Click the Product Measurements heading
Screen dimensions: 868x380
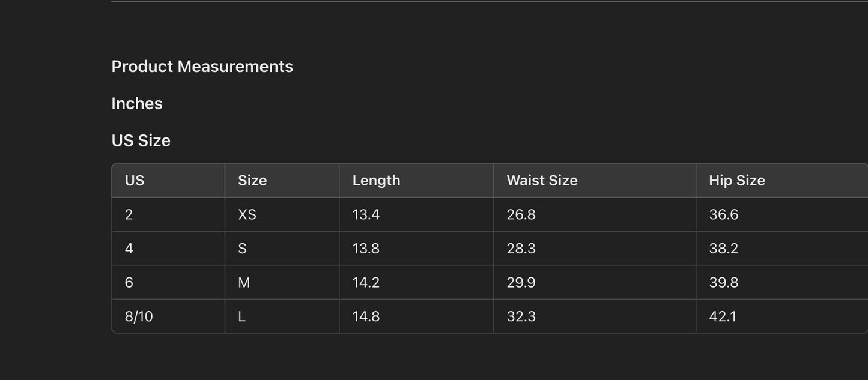[x=202, y=67]
